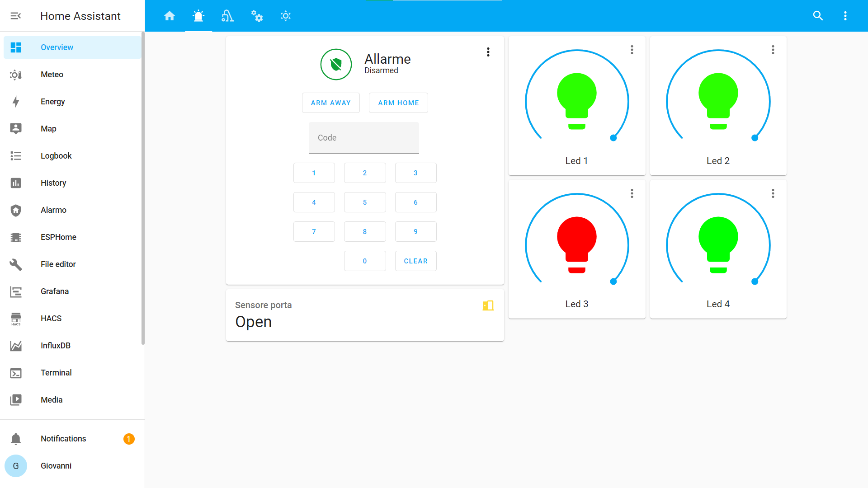Image resolution: width=868 pixels, height=488 pixels.
Task: Collapse the sidebar with the menu icon
Action: click(x=16, y=16)
